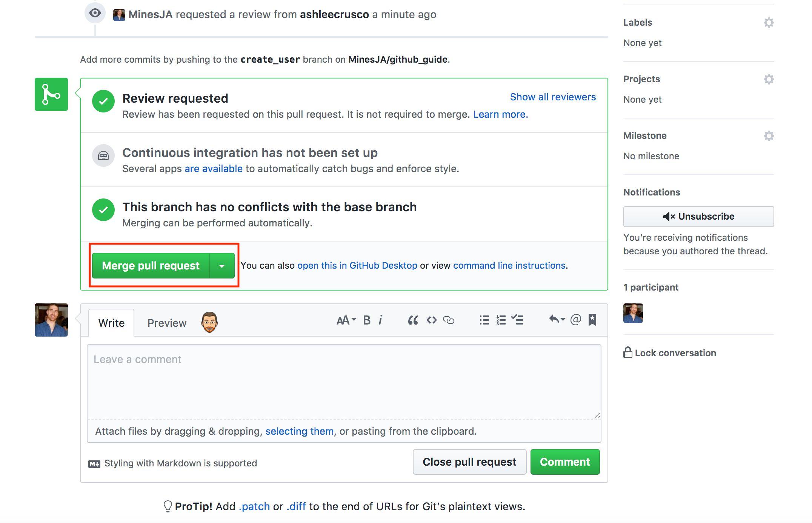Viewport: 812px width, 523px height.
Task: Open the emoji picker in the comment toolbar
Action: point(209,321)
